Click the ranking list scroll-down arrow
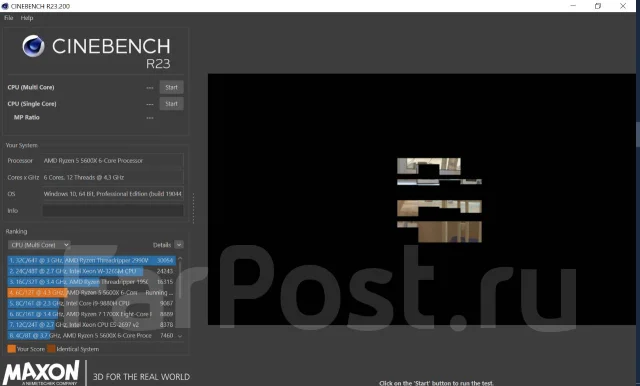The image size is (640, 386). click(180, 336)
